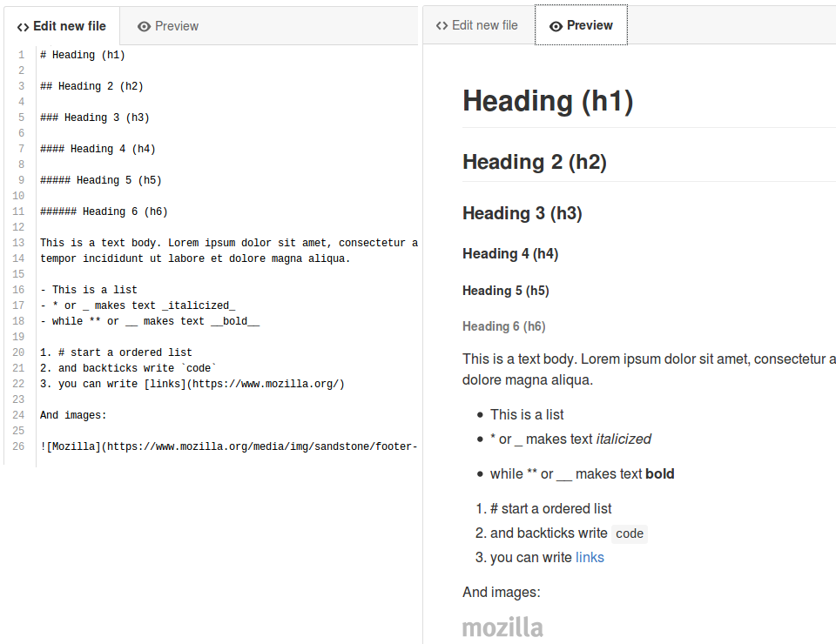
Task: Click line number 26 in the gutter
Action: click(18, 446)
